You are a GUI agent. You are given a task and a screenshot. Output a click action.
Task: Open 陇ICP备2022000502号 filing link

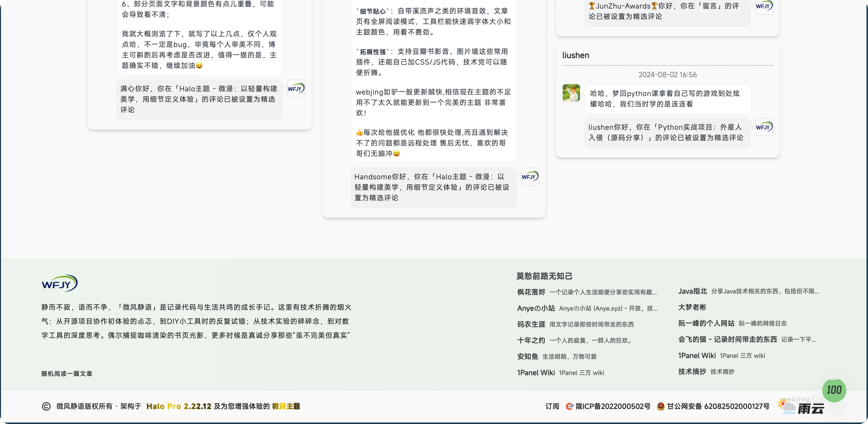[613, 406]
